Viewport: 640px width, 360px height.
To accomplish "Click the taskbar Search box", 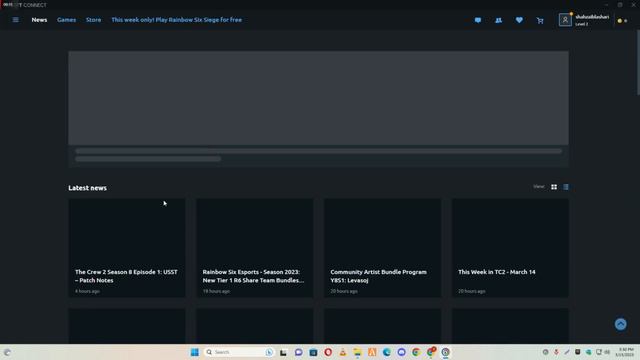I will pos(239,352).
